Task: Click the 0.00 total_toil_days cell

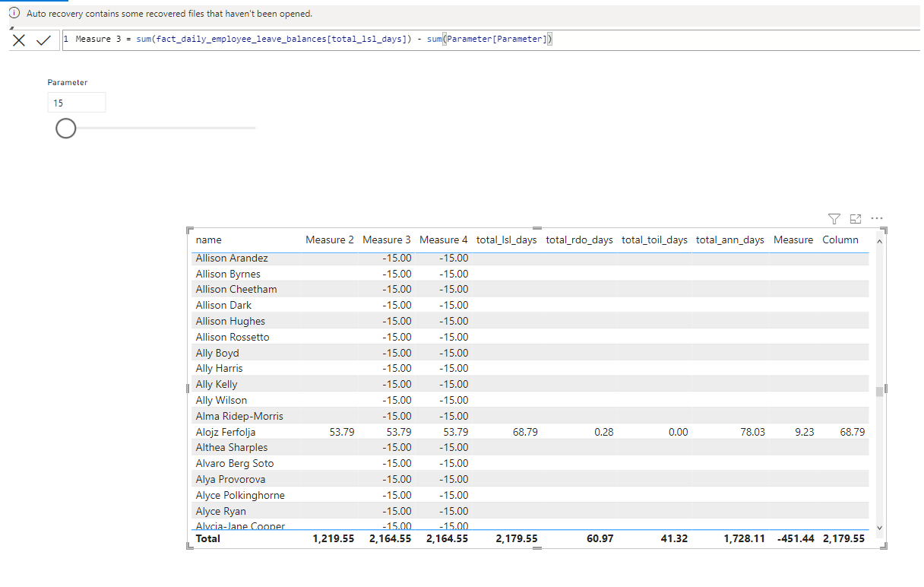Action: (678, 432)
